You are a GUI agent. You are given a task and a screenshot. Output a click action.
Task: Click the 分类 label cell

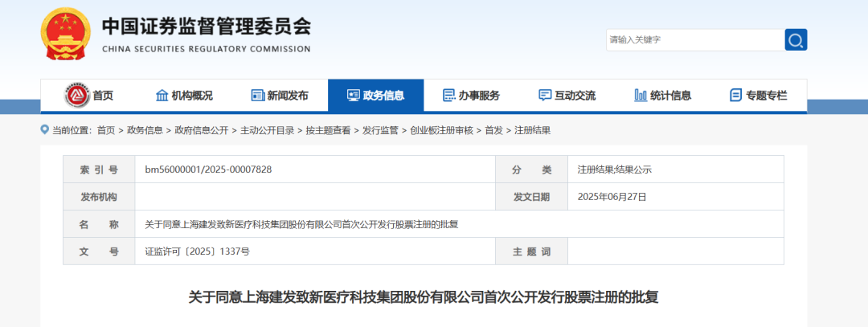(x=532, y=170)
